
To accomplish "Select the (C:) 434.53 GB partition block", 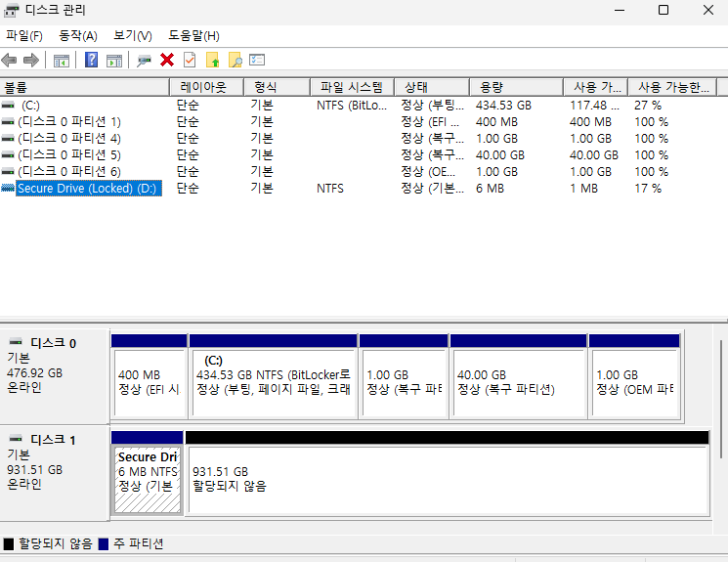I will [x=274, y=376].
